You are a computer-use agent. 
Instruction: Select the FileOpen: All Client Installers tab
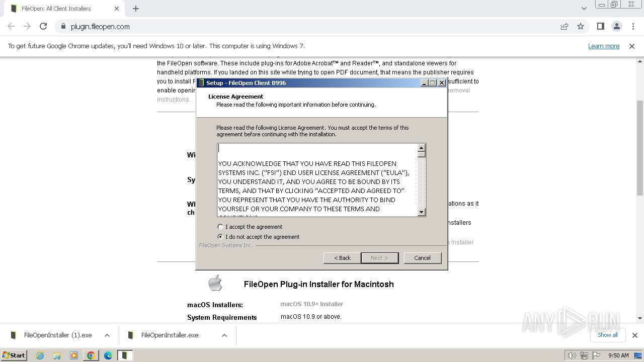click(64, 9)
